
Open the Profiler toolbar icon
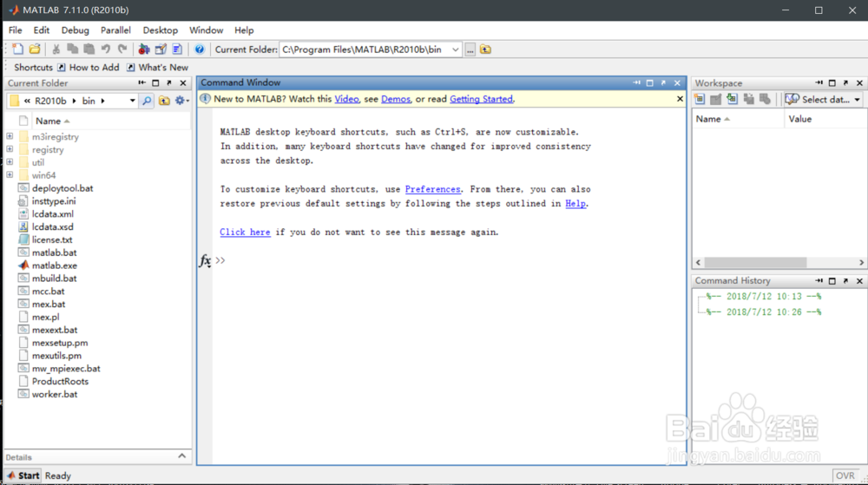(x=177, y=49)
